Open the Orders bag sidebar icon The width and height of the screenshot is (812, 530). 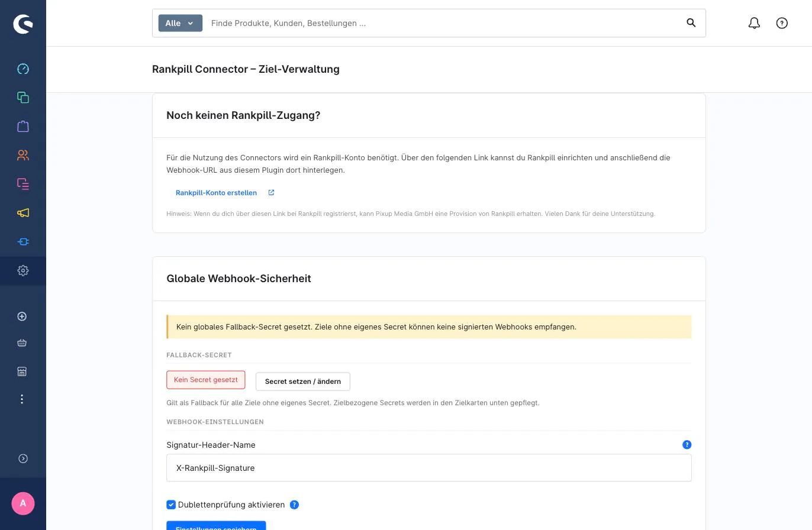click(x=23, y=126)
